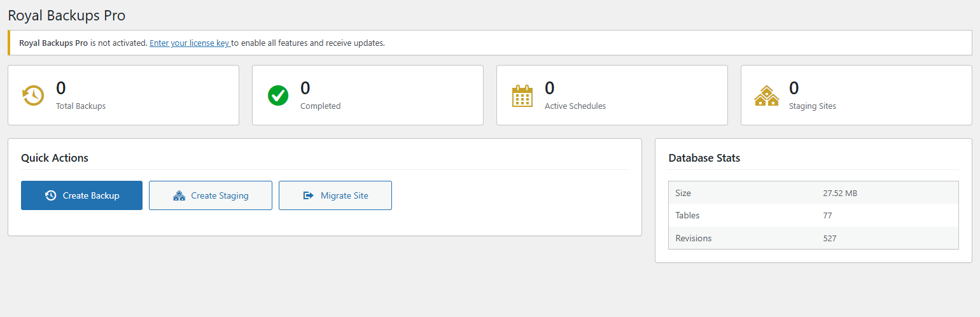Screen dimensions: 980x317
Task: Click the arrow icon inside Migrate Site button
Action: click(x=309, y=195)
